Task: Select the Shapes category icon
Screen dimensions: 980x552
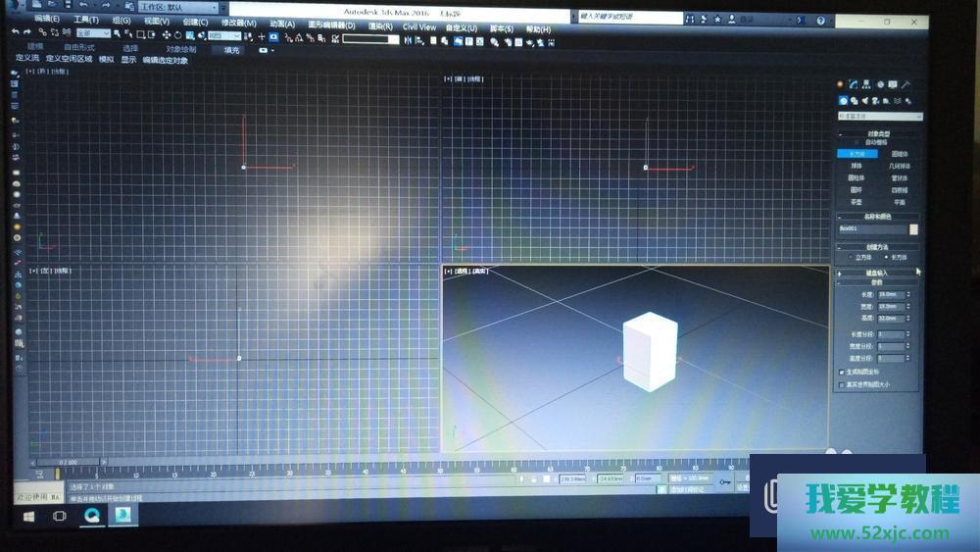Action: tap(855, 101)
